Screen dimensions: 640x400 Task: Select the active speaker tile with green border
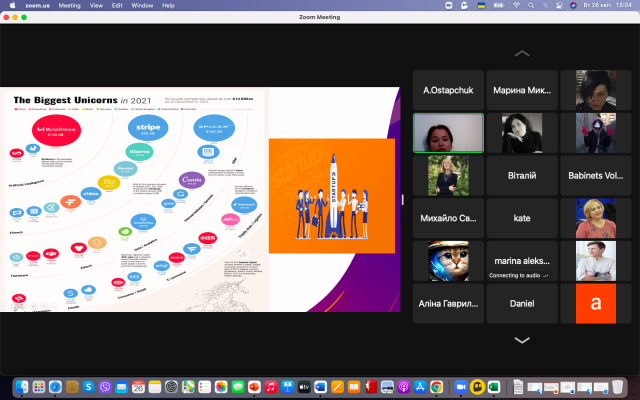coord(448,133)
